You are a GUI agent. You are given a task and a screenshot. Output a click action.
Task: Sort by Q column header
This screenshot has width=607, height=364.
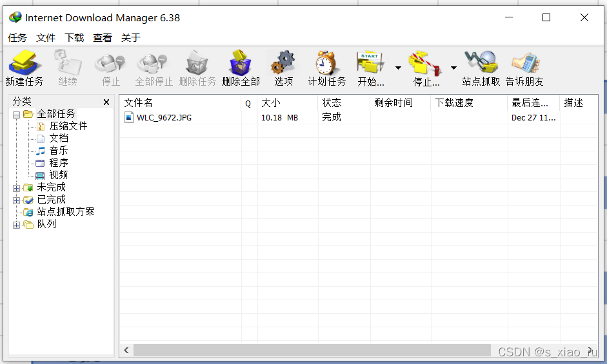249,103
